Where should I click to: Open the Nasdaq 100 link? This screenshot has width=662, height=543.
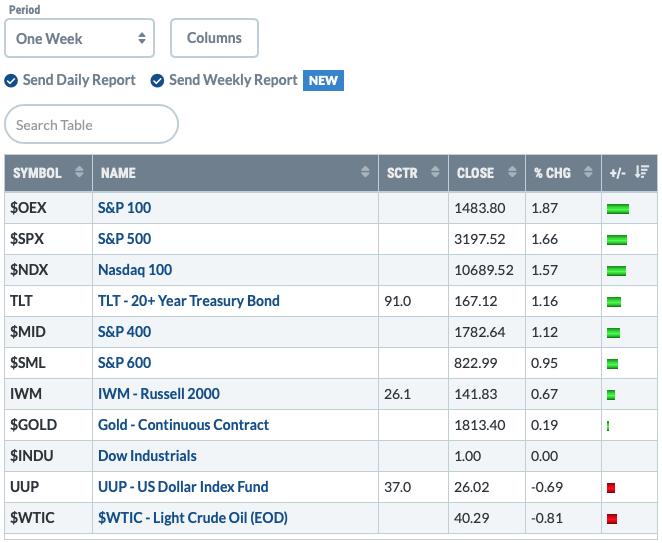coord(135,270)
